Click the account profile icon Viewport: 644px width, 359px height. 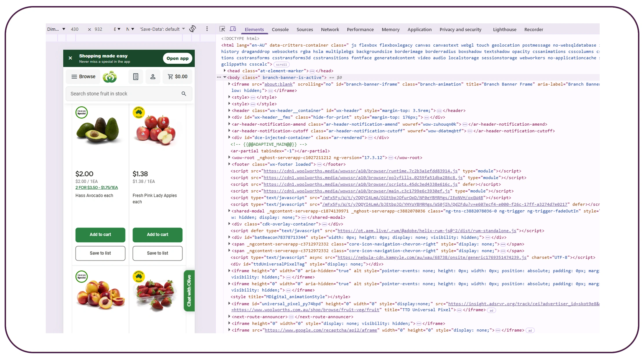(153, 76)
